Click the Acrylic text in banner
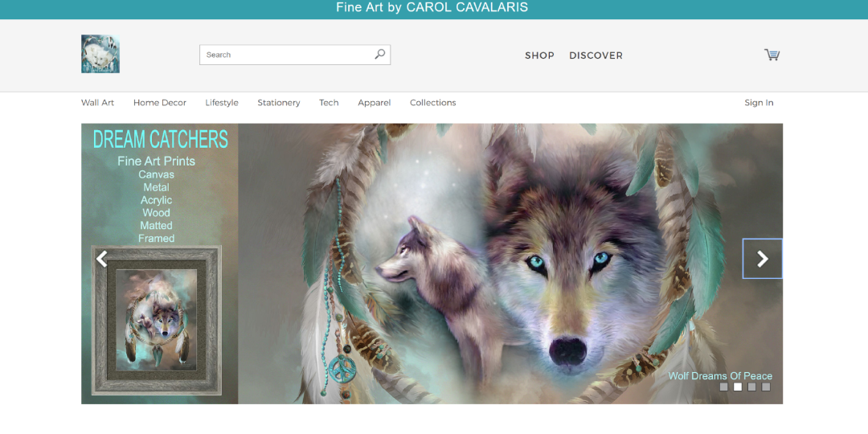 tap(156, 200)
